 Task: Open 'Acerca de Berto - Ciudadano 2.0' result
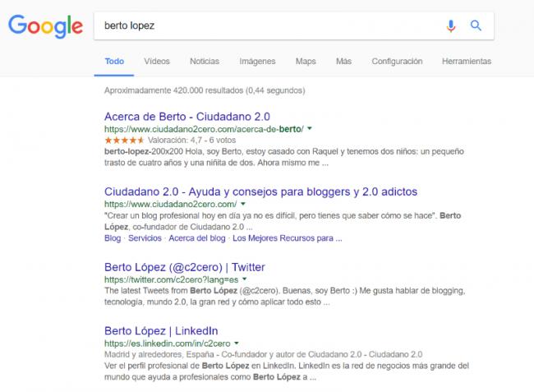[x=187, y=117]
